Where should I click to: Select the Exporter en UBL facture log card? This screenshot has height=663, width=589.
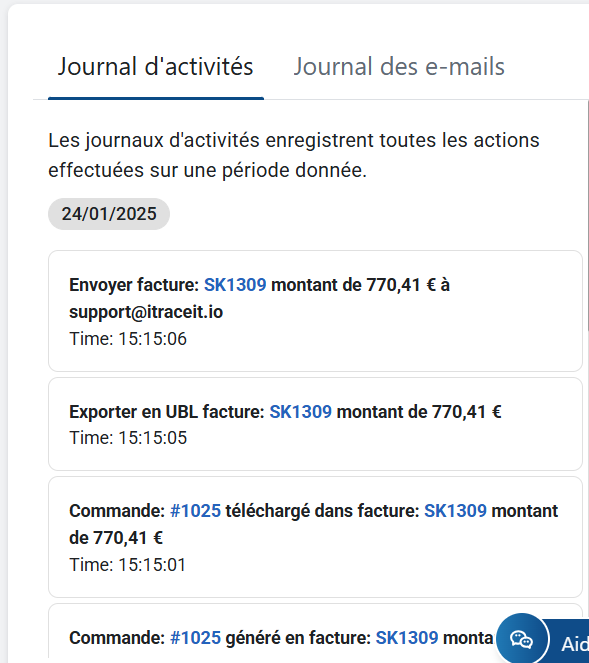tap(315, 424)
